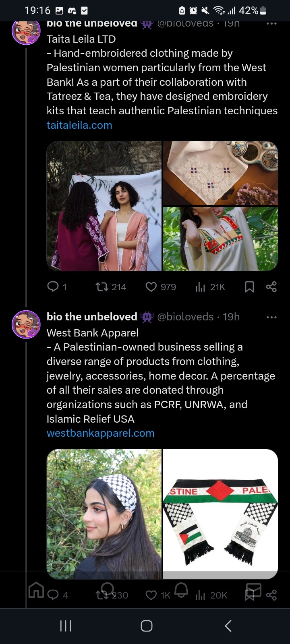Viewport: 290px width, 644px height.
Task: Like the West Bank Apparel tweet
Action: pos(151,595)
